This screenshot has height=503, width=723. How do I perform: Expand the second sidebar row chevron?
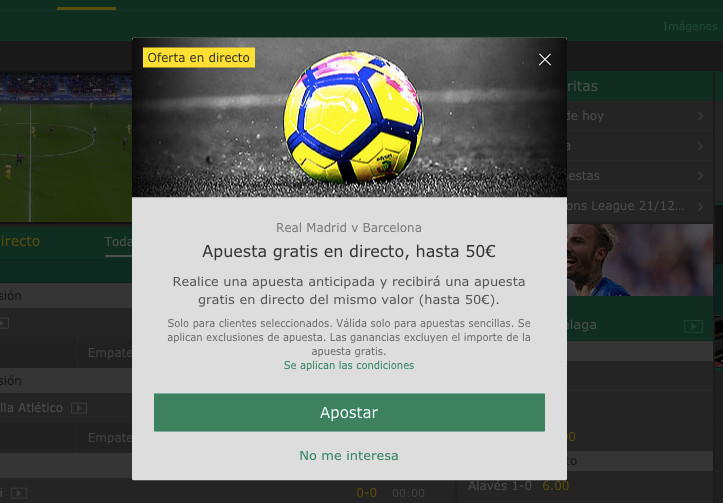700,146
